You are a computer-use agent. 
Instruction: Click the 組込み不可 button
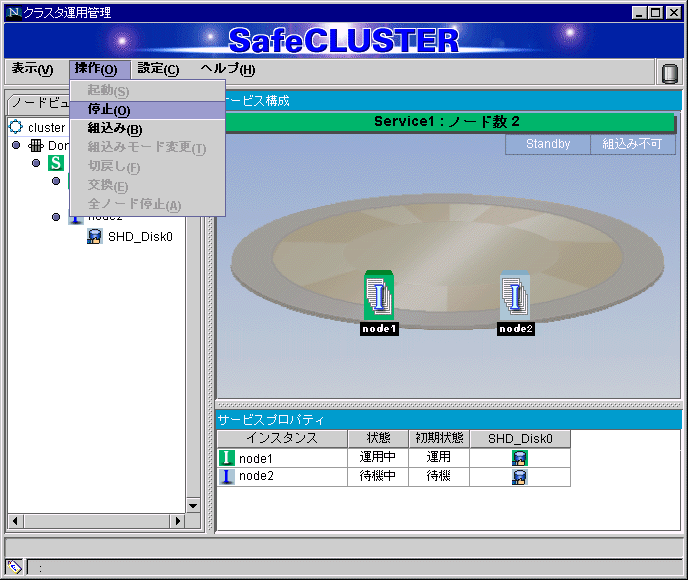pos(633,144)
